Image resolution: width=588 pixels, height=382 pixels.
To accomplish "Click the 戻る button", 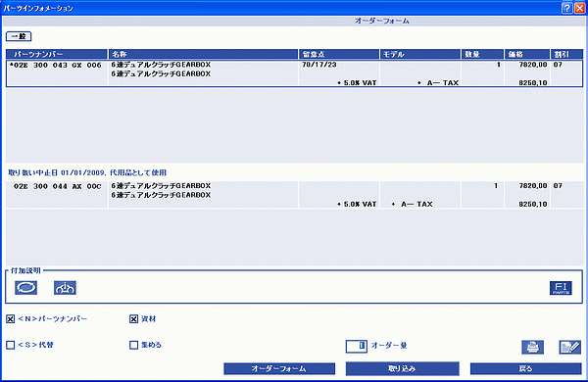I will (x=525, y=368).
